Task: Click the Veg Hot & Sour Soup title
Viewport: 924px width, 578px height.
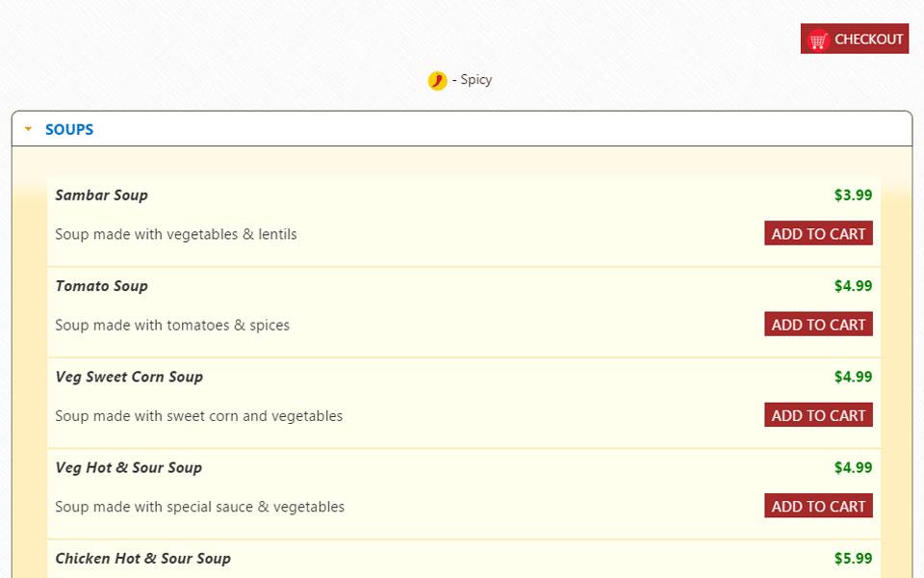Action: [128, 467]
